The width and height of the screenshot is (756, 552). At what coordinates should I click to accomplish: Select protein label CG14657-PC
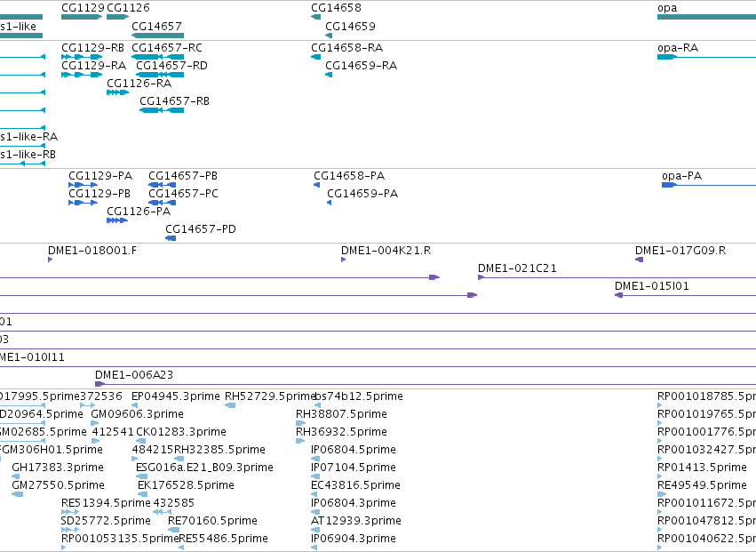click(x=183, y=194)
